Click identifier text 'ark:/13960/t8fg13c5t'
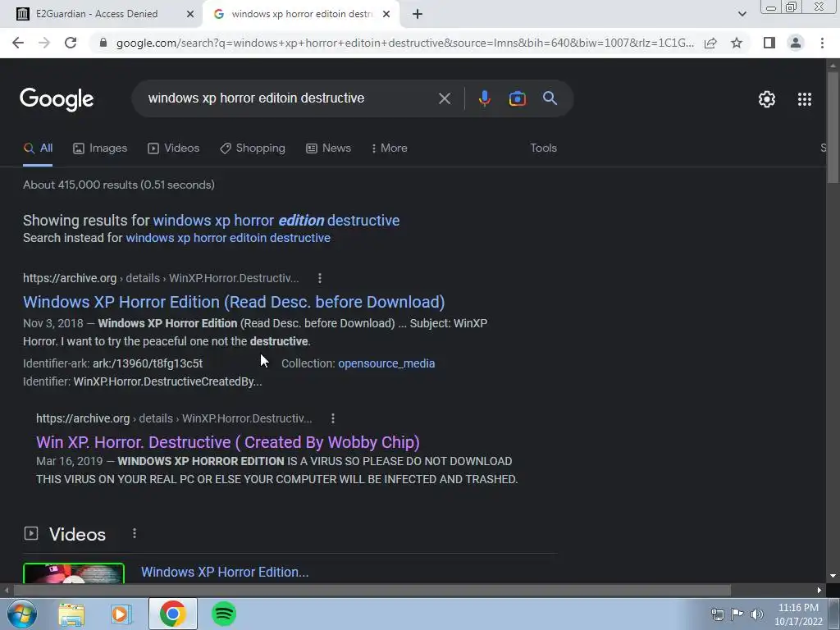 click(x=148, y=363)
